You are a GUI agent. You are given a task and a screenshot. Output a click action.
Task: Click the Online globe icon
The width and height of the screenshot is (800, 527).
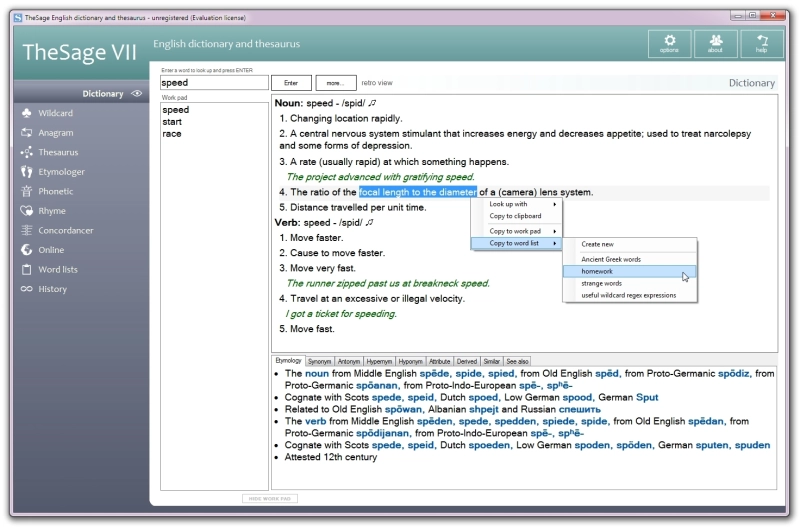point(27,249)
